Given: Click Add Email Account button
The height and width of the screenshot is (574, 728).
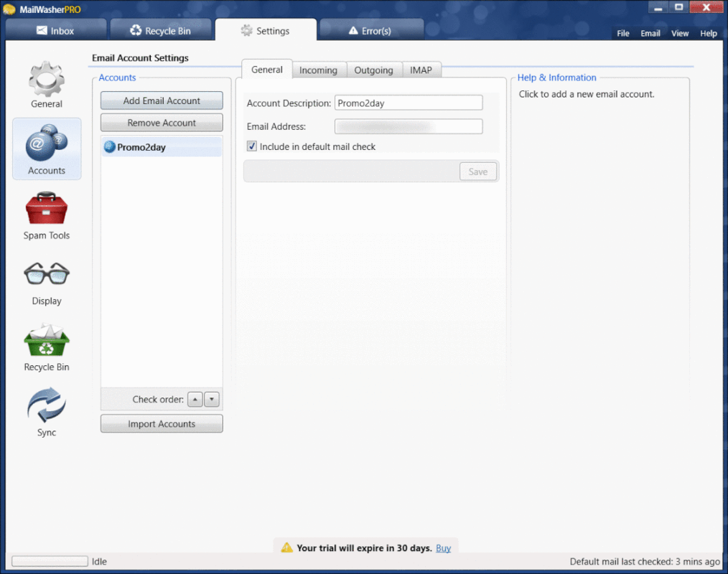Looking at the screenshot, I should [x=162, y=100].
